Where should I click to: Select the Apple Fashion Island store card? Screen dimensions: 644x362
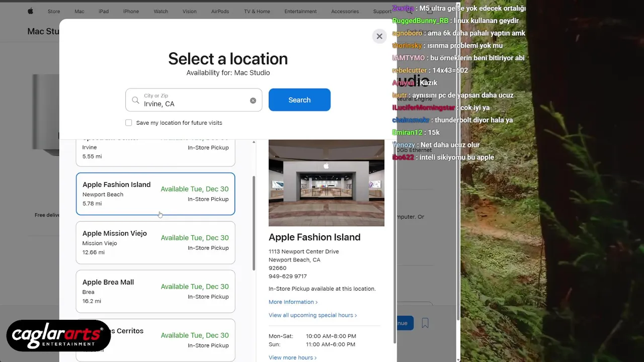point(155,194)
